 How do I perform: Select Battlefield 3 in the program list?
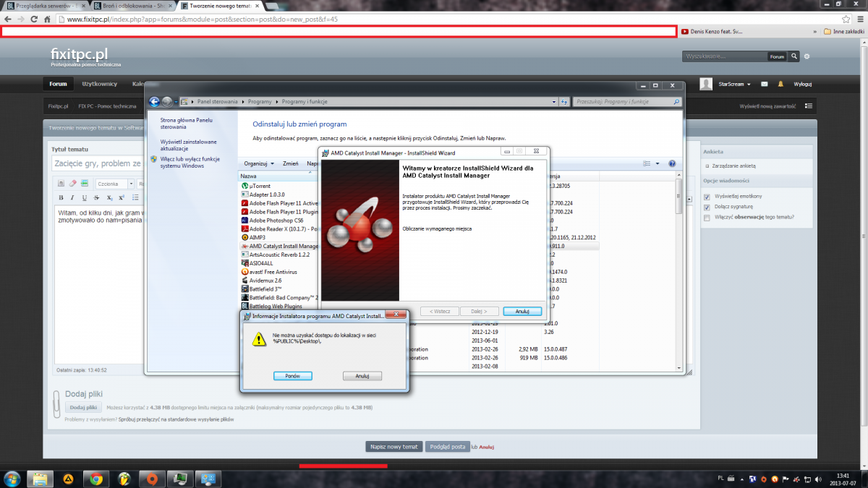(x=264, y=288)
